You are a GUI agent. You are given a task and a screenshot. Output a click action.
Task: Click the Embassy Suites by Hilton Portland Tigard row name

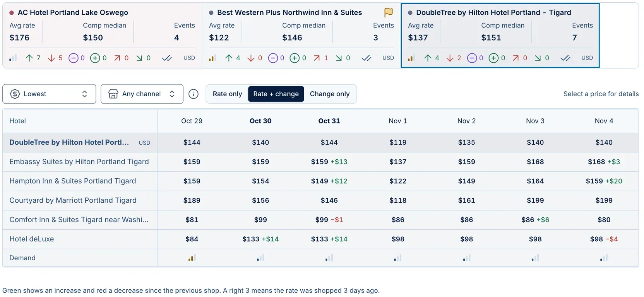[79, 162]
